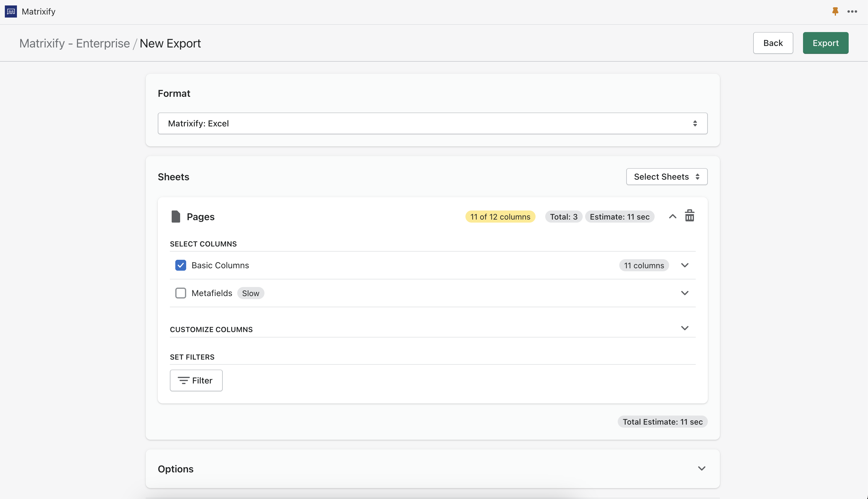
Task: Open the Select Sheets dropdown
Action: point(666,177)
